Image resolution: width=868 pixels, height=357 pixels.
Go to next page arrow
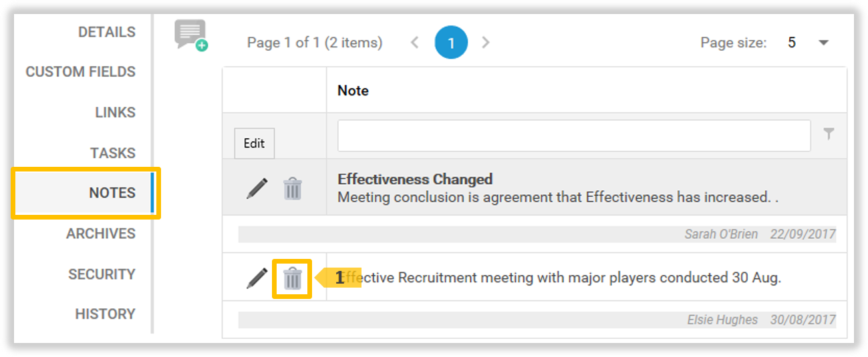coord(486,43)
